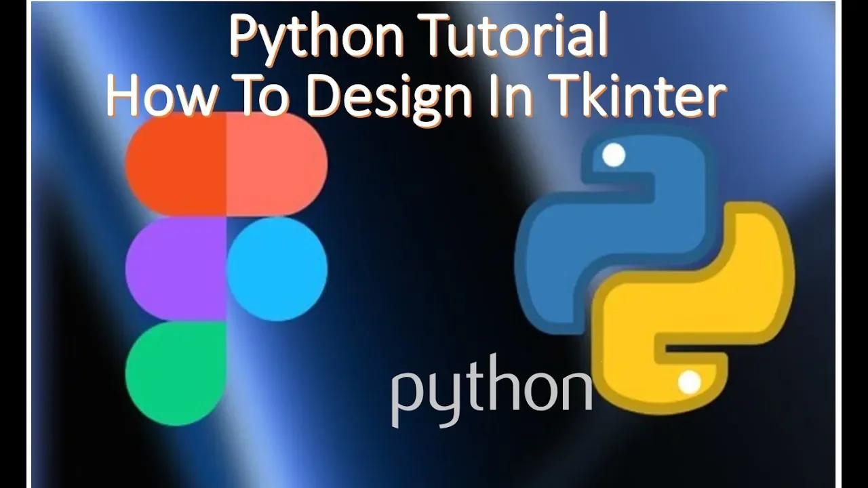Click the white eye dot on the yellow snake
The height and width of the screenshot is (488, 868).
pos(688,380)
